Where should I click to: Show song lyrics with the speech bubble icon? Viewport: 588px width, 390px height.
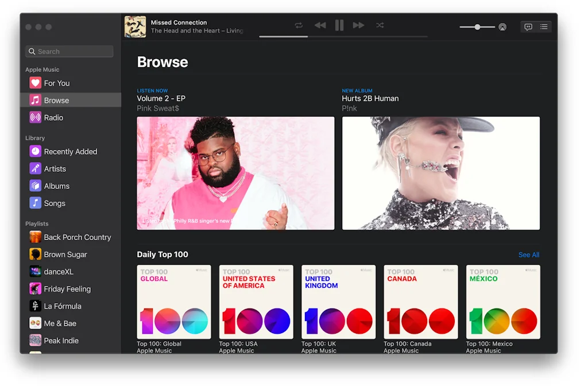click(528, 26)
